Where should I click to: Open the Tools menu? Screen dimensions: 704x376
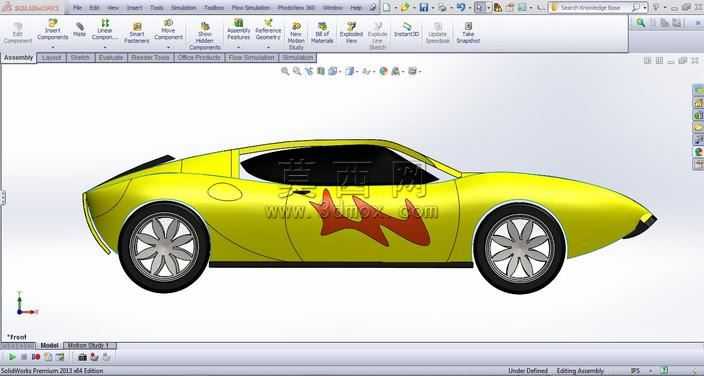click(x=157, y=8)
